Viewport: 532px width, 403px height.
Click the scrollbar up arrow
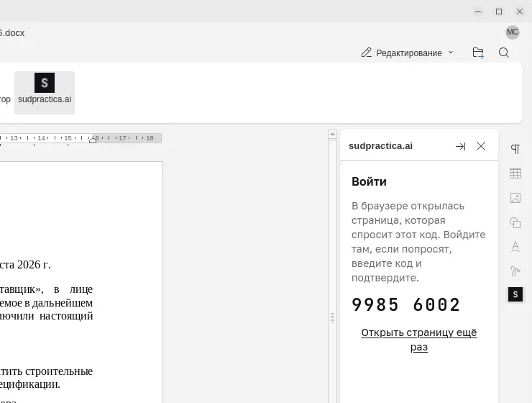(332, 134)
